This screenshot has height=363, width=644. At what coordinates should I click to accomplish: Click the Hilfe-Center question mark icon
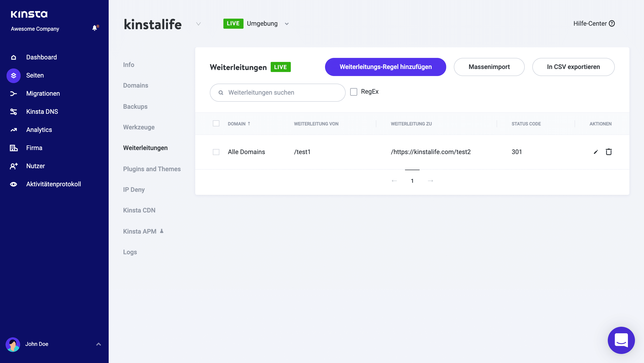(x=612, y=23)
